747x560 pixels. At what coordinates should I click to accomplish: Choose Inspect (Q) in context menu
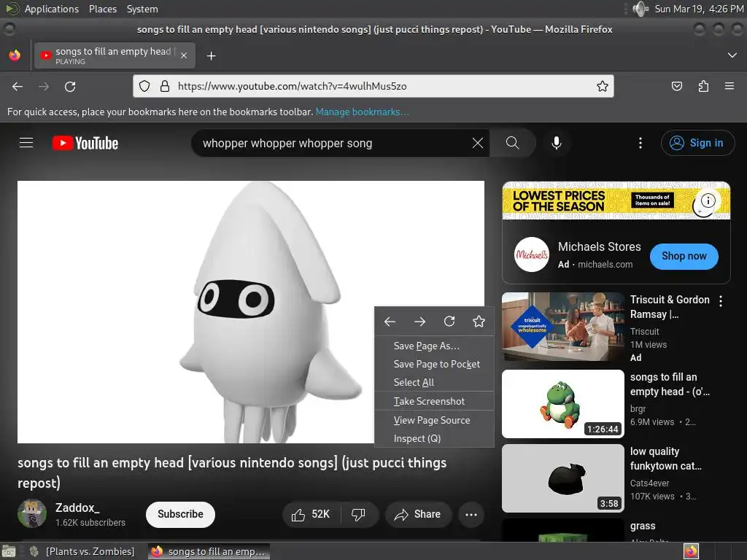point(434,438)
